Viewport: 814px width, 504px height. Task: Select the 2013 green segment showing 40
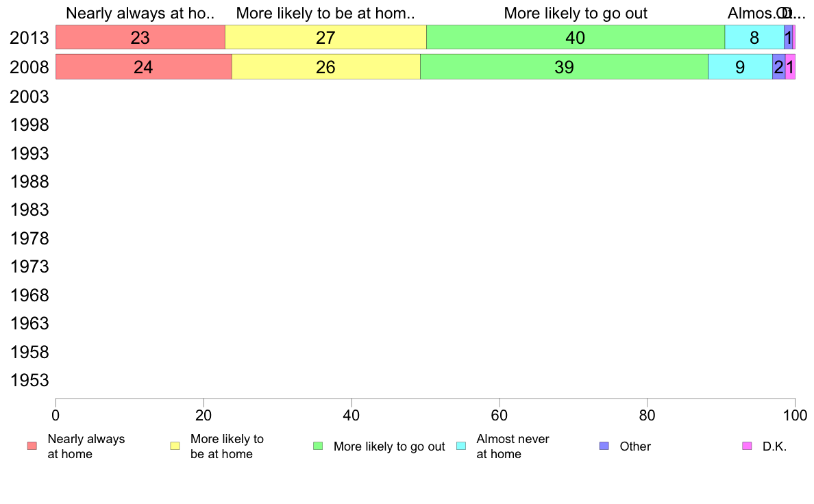pyautogui.click(x=576, y=38)
